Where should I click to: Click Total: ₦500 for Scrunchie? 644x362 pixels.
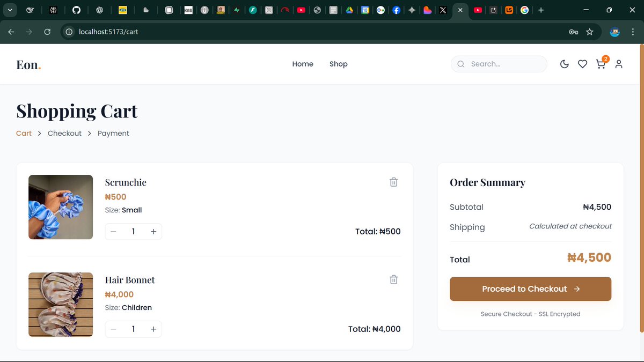tap(378, 232)
